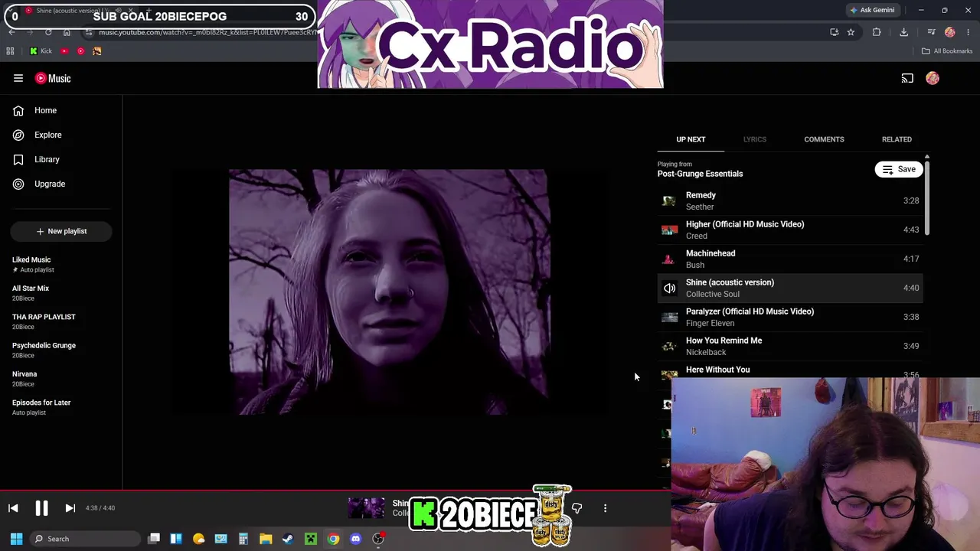Click the speaker icon beside Shine
Image resolution: width=980 pixels, height=551 pixels.
670,288
